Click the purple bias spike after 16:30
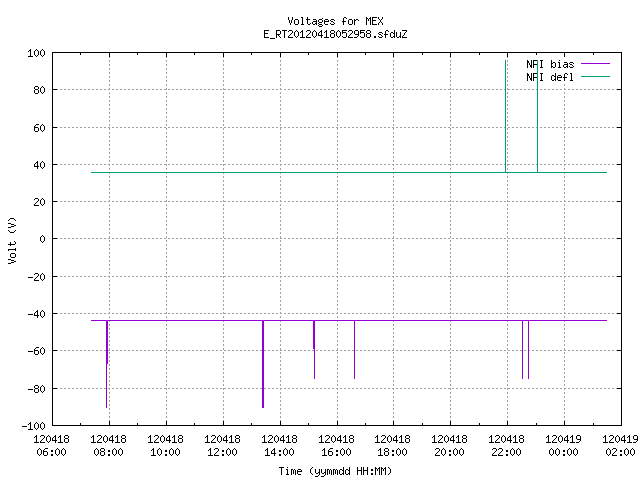640x480 pixels. pyautogui.click(x=354, y=350)
